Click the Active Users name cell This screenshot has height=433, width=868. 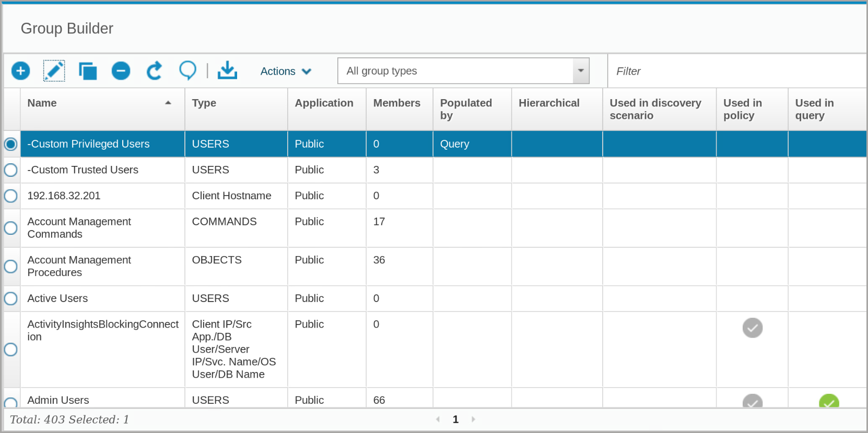102,298
